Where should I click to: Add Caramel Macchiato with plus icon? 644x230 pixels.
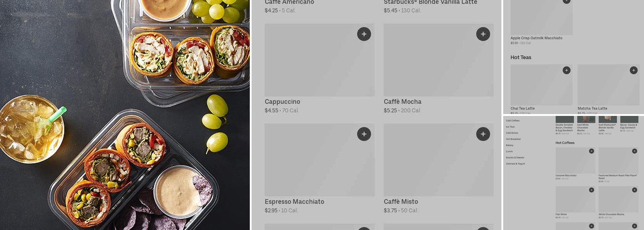[x=592, y=151]
